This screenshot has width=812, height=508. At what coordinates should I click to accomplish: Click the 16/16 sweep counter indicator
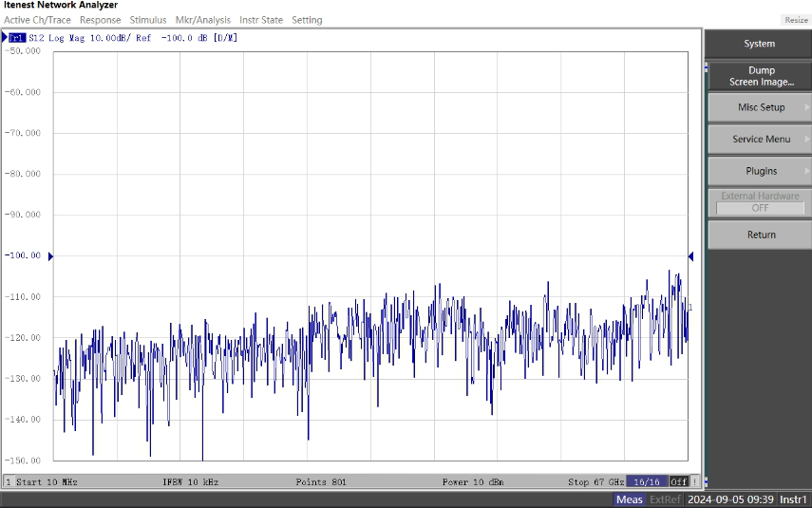[651, 482]
